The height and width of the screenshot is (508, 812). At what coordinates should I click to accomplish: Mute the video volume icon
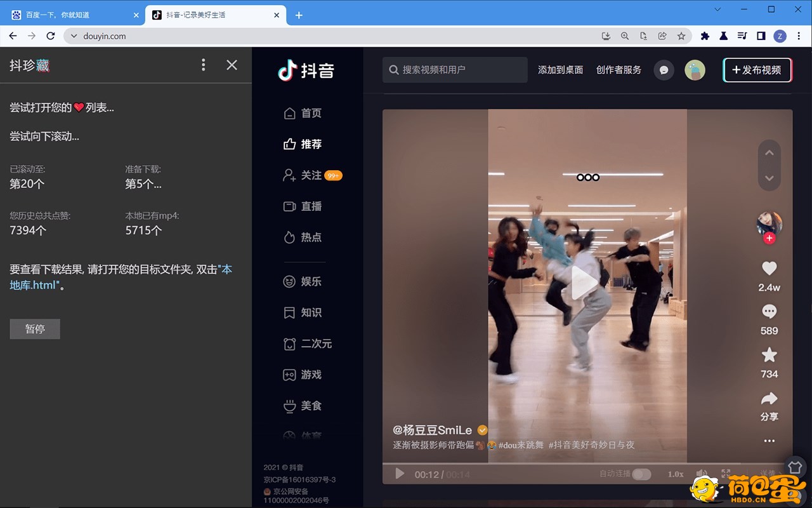(701, 474)
